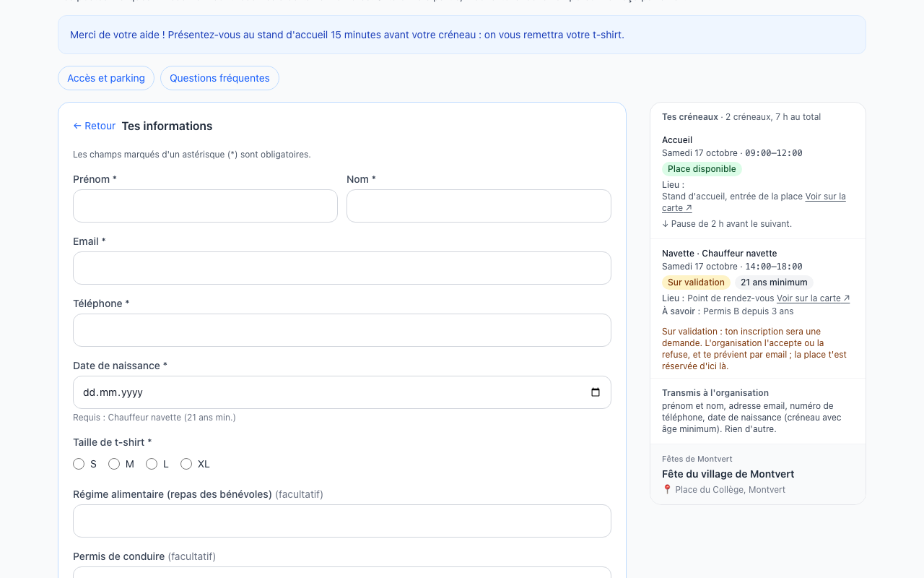This screenshot has width=924, height=578.
Task: Focus the Email input field
Action: tap(342, 268)
